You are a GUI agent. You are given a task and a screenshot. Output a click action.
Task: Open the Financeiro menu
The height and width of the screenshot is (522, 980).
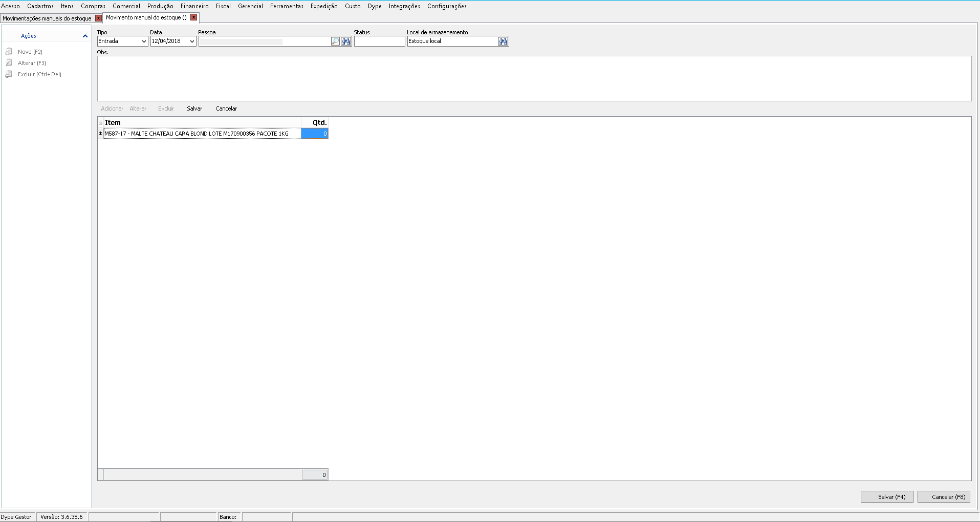tap(194, 6)
